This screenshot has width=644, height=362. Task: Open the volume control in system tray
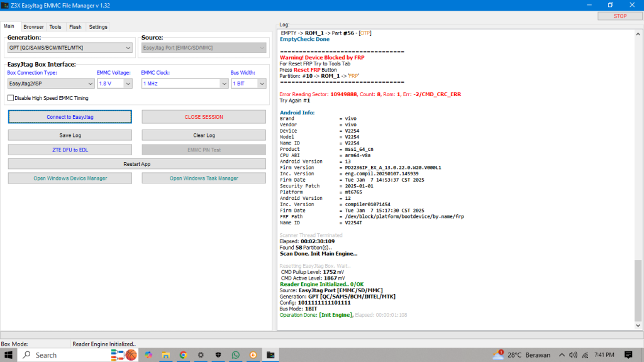point(574,355)
